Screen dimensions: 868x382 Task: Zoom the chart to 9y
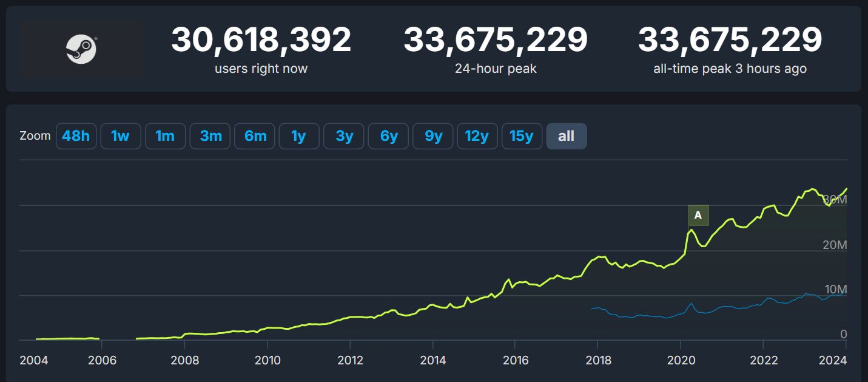(x=433, y=136)
